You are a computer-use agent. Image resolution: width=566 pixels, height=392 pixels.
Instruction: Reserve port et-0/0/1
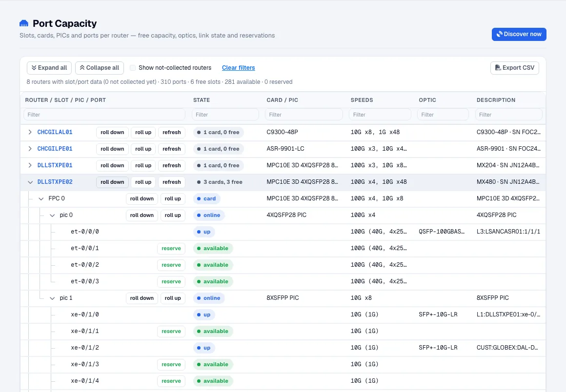pos(171,249)
